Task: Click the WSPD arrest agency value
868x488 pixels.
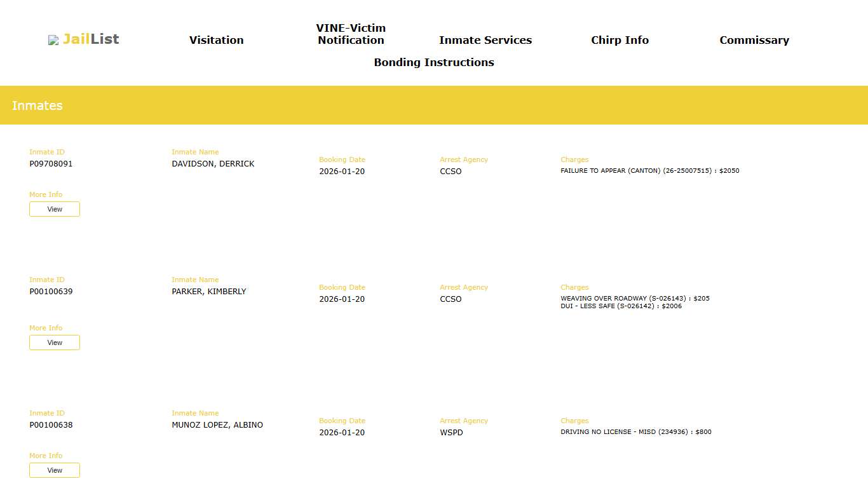Action: (451, 433)
